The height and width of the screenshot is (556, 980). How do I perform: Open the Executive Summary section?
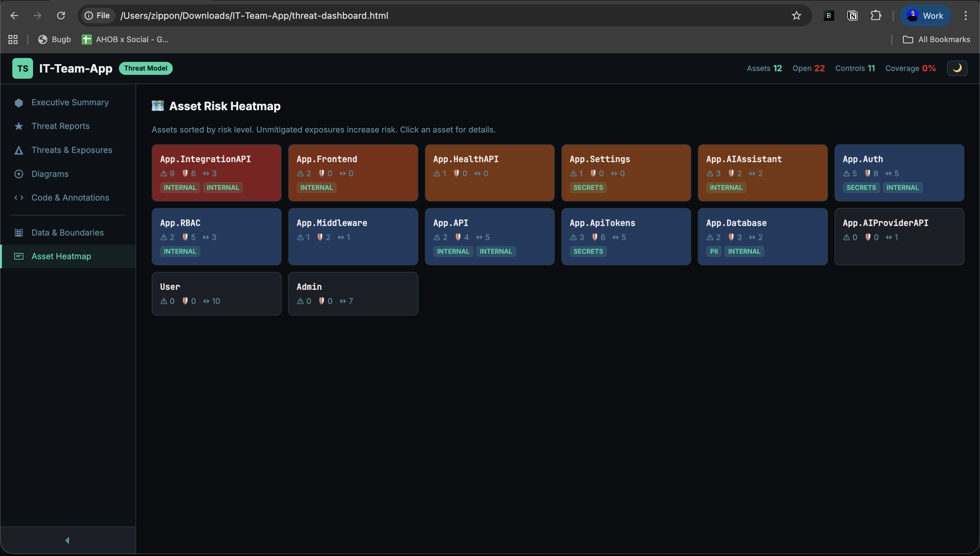point(70,102)
